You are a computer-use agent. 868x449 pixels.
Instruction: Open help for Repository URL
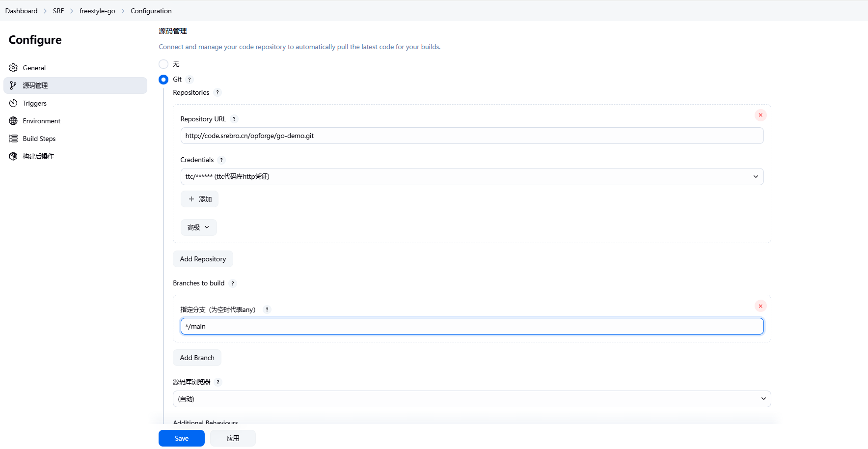click(x=234, y=119)
